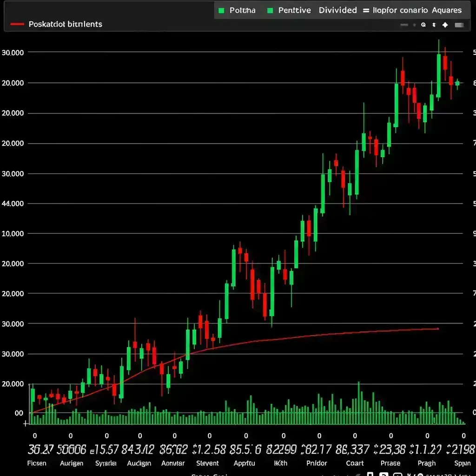
Task: Click the Audigen date axis label
Action: coord(139,463)
